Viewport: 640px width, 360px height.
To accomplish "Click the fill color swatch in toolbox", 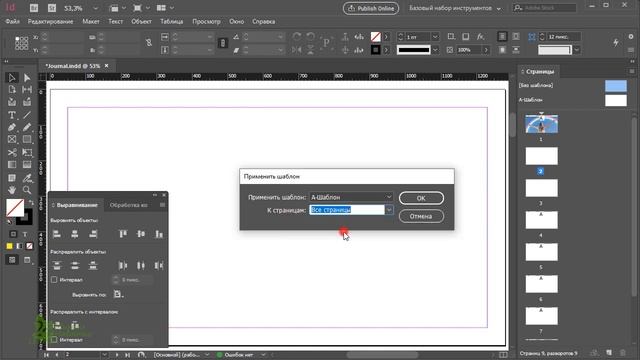I will (15, 207).
